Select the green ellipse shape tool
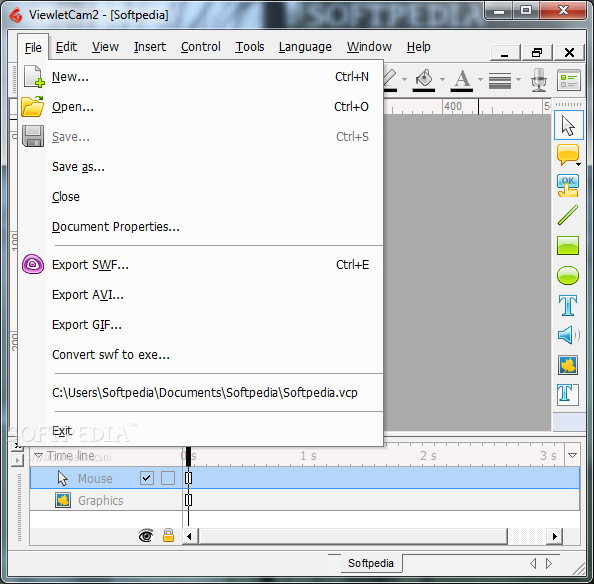594x584 pixels. click(x=568, y=275)
